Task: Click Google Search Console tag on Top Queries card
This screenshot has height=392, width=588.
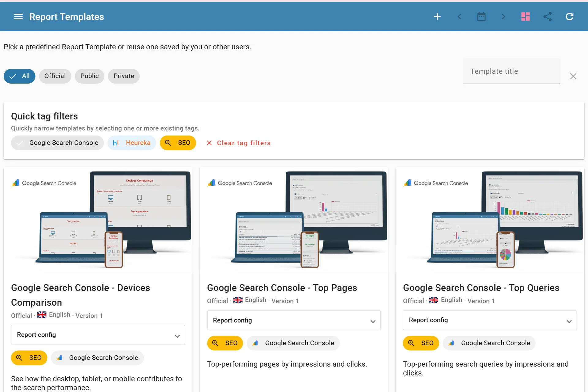Action: [x=489, y=343]
